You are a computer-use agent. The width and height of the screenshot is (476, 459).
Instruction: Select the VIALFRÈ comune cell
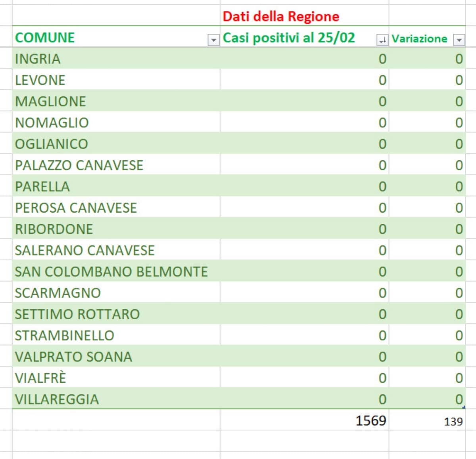tap(40, 378)
